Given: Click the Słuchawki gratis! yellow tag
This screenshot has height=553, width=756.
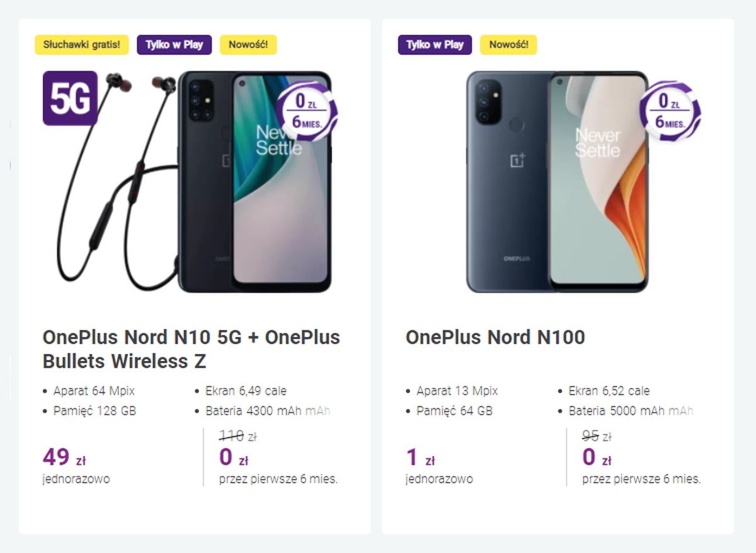Looking at the screenshot, I should (x=81, y=45).
